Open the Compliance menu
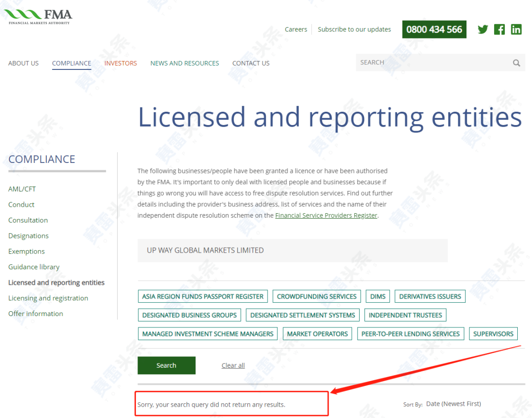 click(x=71, y=63)
